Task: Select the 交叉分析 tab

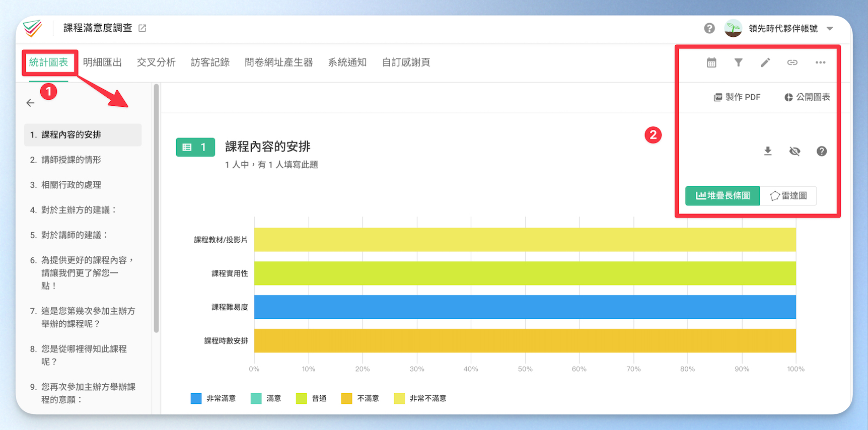Action: point(156,62)
